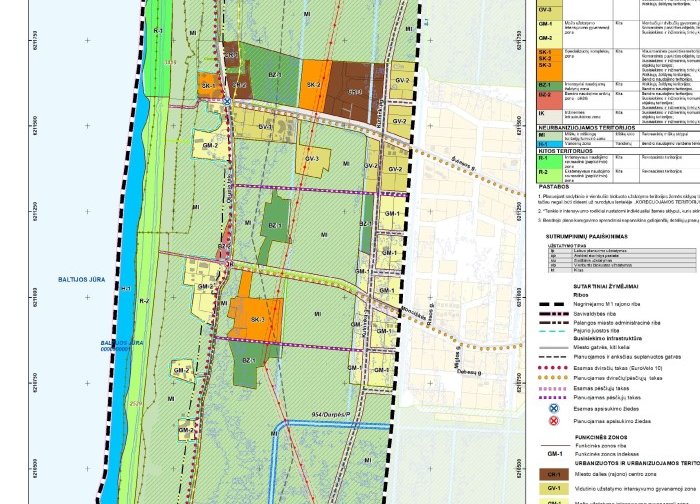Image resolution: width=700 pixels, height=504 pixels.
Task: Click the Mėjos g. street label
Action: (457, 355)
